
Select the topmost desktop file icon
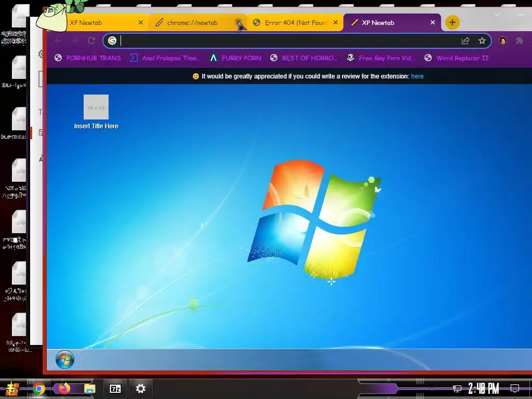click(19, 16)
